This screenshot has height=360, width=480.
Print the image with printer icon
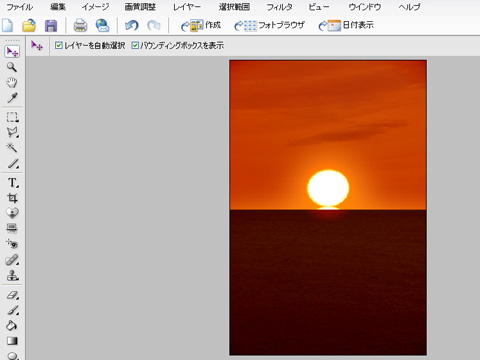tap(80, 26)
